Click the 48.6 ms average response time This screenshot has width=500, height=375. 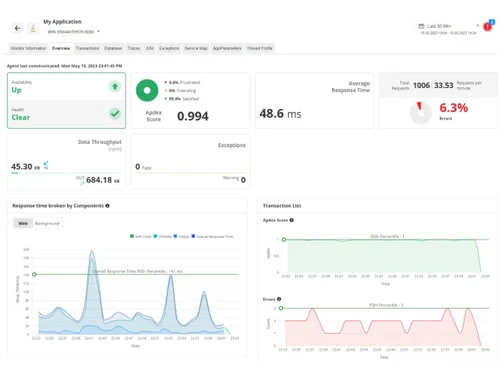[280, 114]
